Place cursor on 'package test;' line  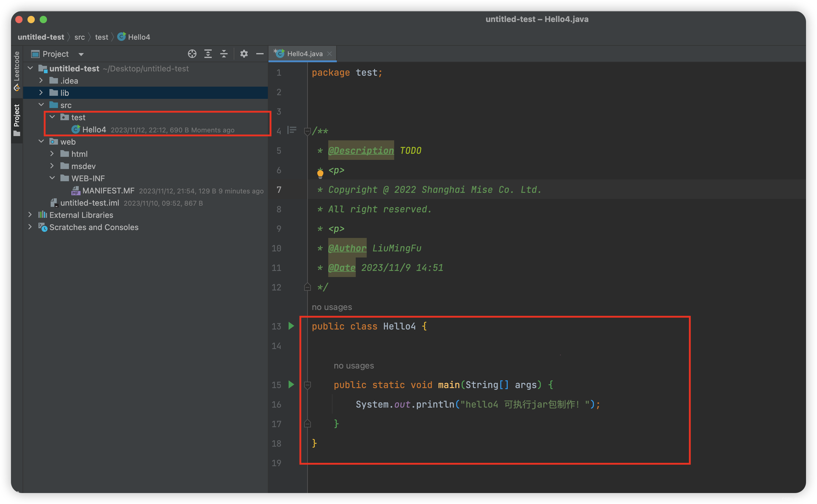click(347, 72)
